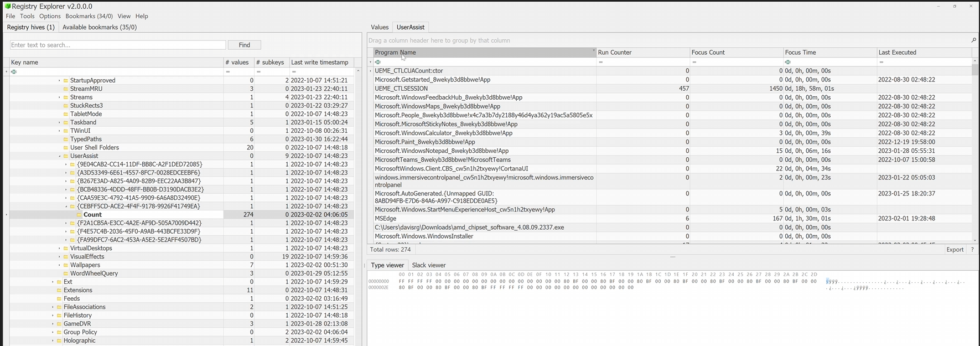
Task: Click the filter operator icon under # subkeys
Action: point(258,71)
